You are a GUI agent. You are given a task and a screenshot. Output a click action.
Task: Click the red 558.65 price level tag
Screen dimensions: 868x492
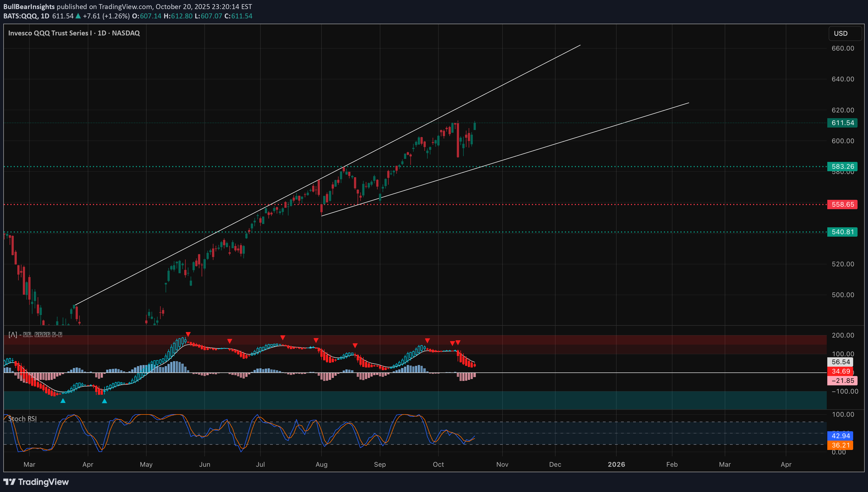point(842,204)
